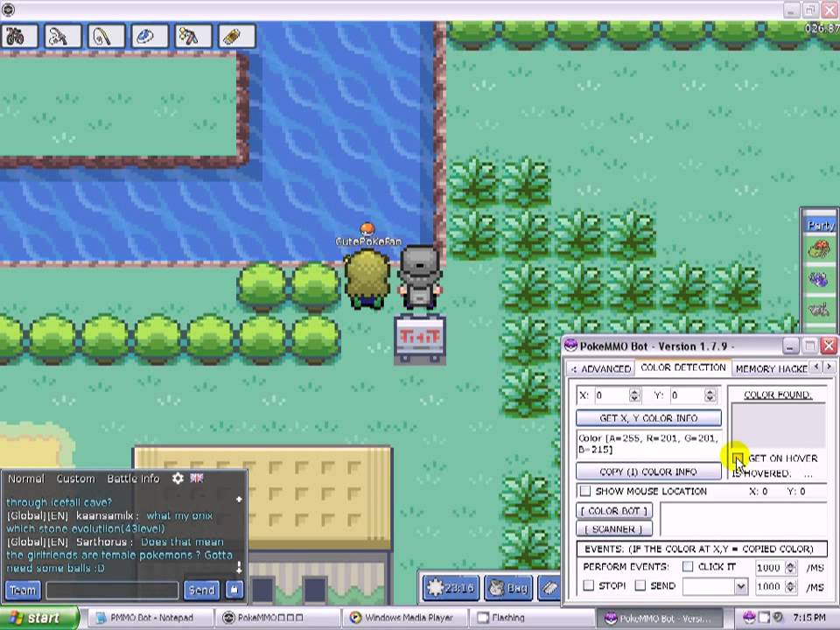Tick the STOP! event checkbox
This screenshot has width=840, height=630.
589,585
